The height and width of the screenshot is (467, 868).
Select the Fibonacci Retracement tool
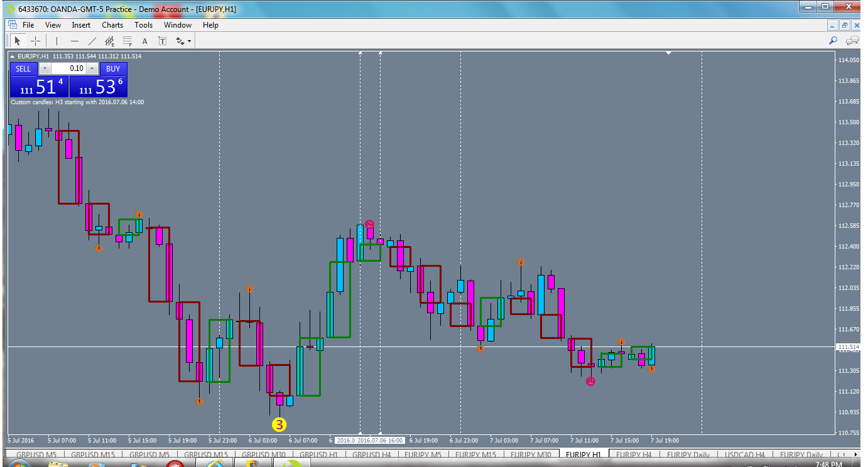tap(126, 40)
